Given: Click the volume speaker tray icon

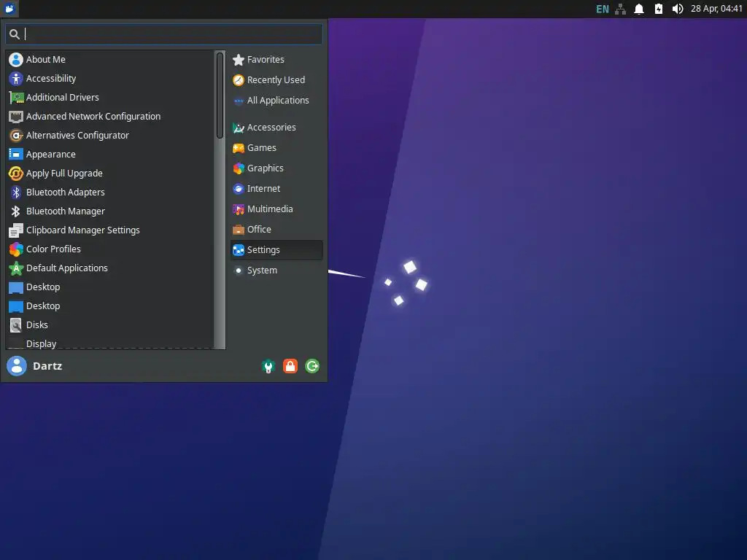Looking at the screenshot, I should [x=678, y=9].
